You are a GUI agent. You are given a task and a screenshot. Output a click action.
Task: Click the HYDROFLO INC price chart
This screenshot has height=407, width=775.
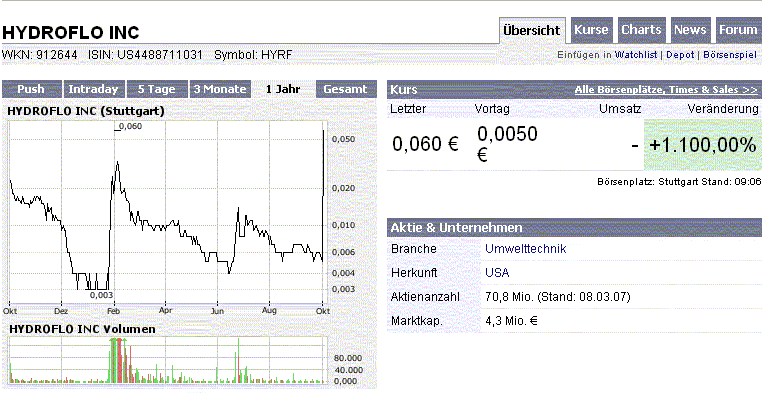(x=166, y=213)
